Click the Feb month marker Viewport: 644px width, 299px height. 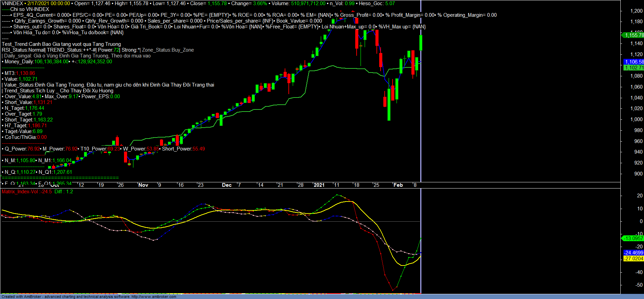point(398,185)
